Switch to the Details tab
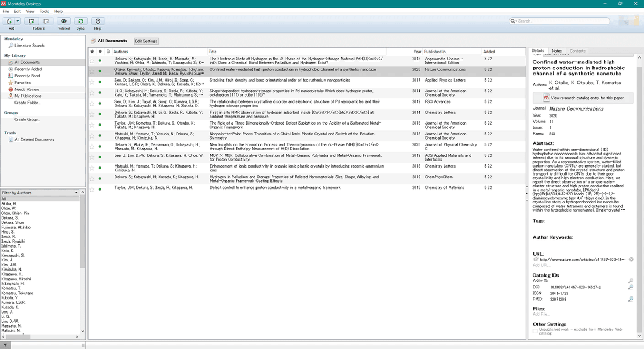 [538, 51]
